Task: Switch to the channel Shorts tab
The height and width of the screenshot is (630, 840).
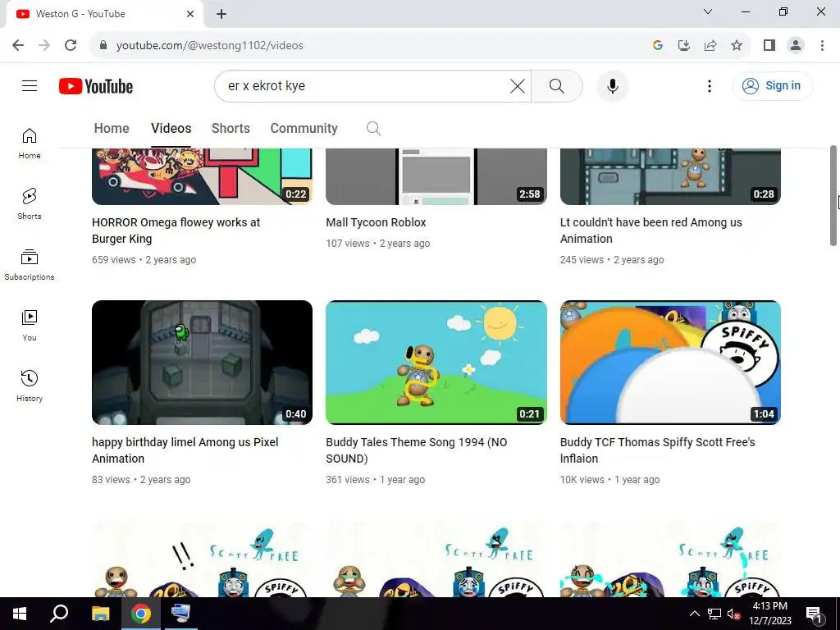Action: [x=231, y=129]
